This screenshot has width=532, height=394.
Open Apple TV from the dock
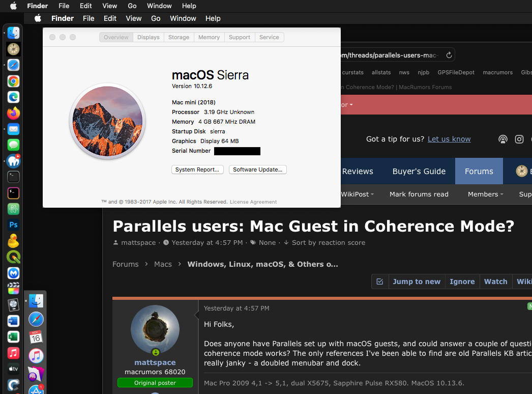coord(13,369)
